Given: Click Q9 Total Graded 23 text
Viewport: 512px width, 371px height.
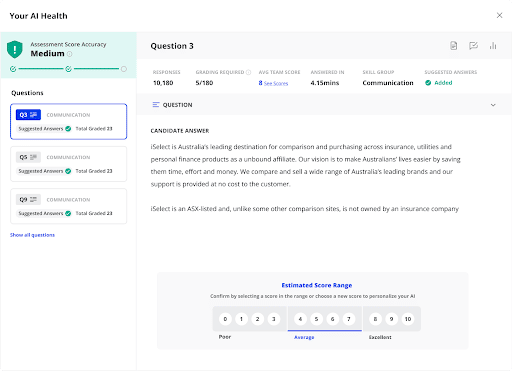Looking at the screenshot, I should coord(94,213).
